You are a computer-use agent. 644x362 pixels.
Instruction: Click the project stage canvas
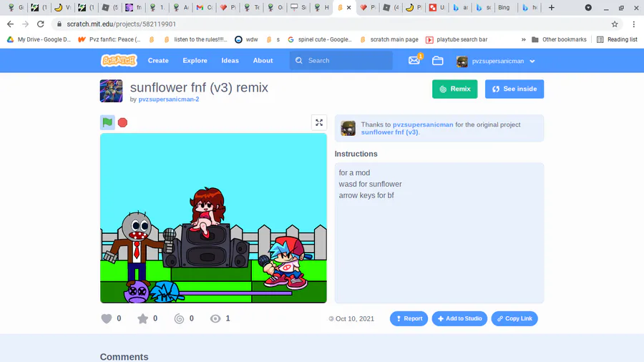pyautogui.click(x=213, y=218)
